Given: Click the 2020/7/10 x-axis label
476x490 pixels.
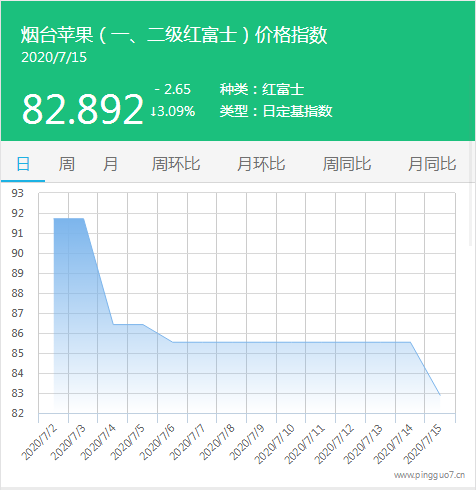Looking at the screenshot, I should (x=274, y=444).
